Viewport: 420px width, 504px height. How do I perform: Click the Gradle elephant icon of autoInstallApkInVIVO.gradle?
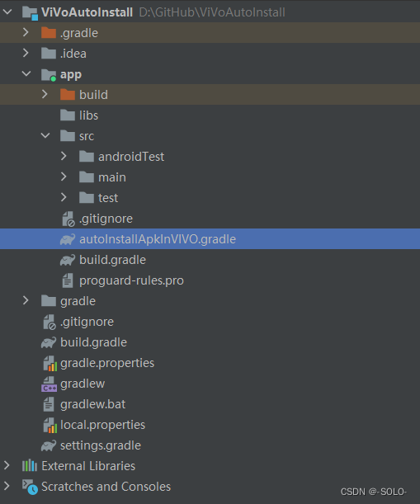(68, 239)
